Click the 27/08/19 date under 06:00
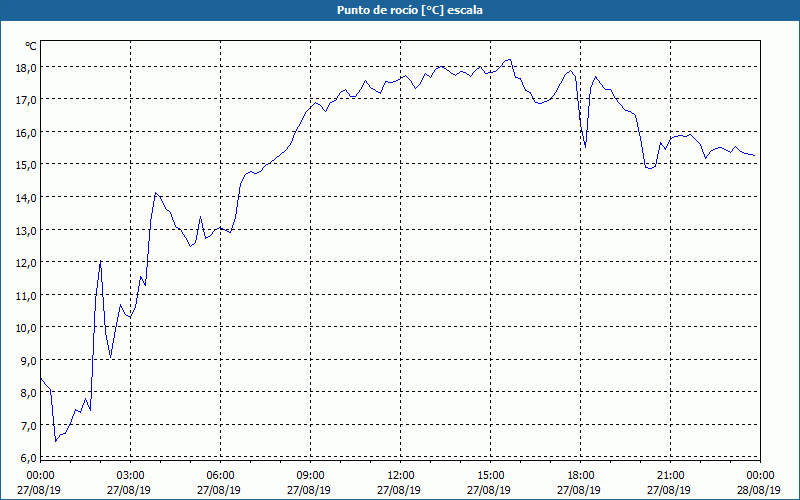Screen dimensions: 800x500 (219, 490)
